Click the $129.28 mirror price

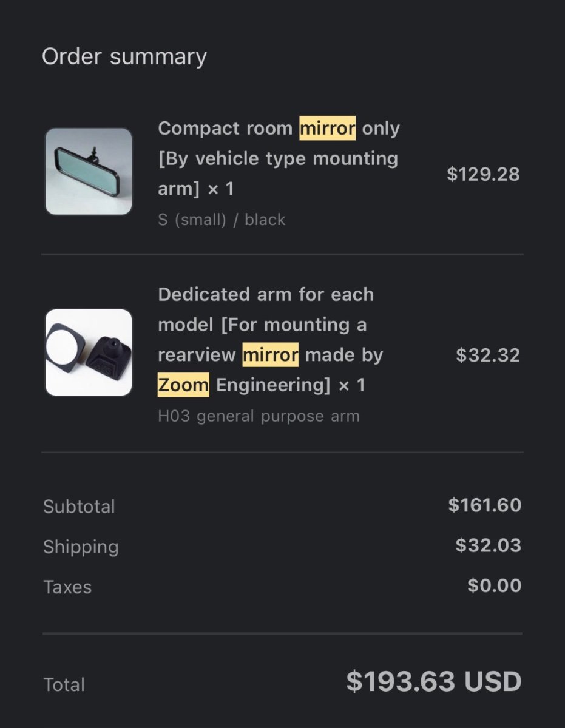[483, 174]
